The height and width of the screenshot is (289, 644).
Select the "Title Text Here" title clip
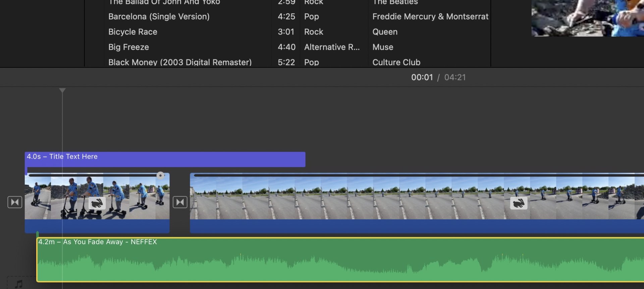point(164,159)
